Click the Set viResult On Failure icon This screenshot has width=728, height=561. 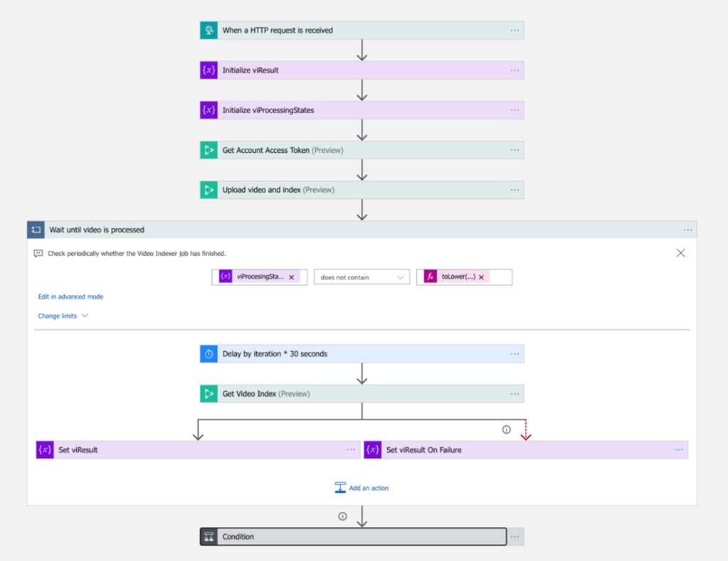(372, 450)
